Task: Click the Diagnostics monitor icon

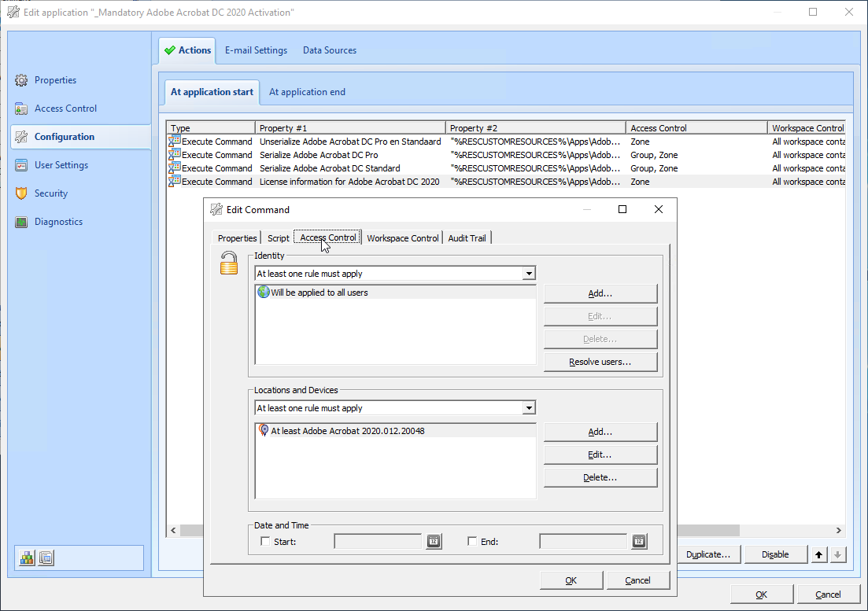Action: tap(21, 222)
